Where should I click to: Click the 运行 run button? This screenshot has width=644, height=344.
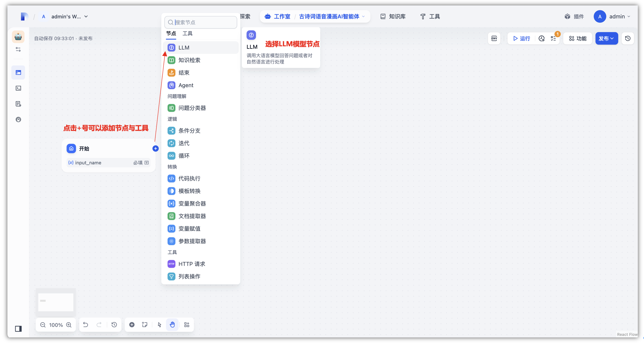pos(521,38)
